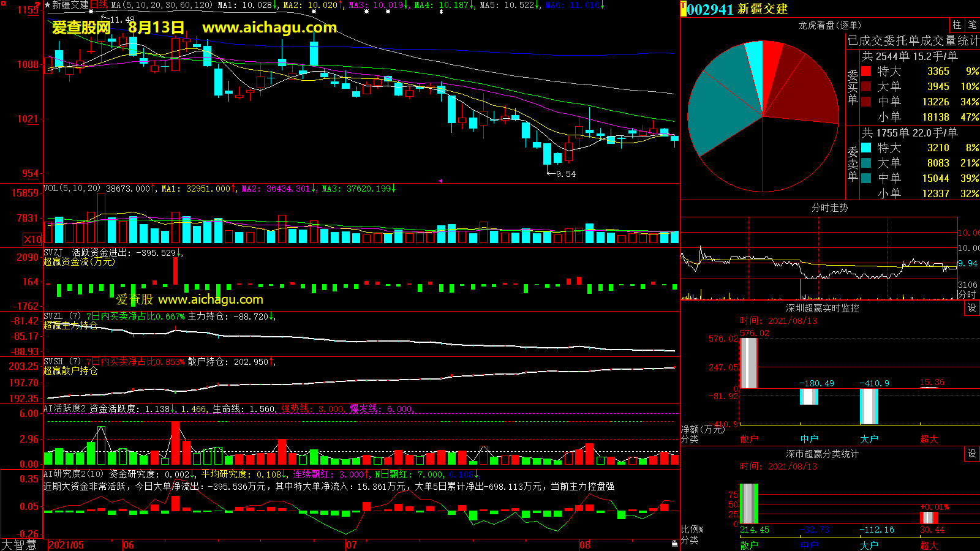Click the 柱 button in 龙虎看盘 panel
The width and height of the screenshot is (980, 551).
(x=957, y=25)
